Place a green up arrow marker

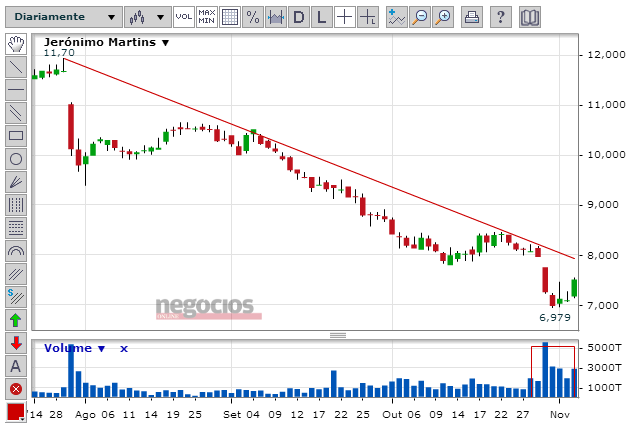[16, 320]
